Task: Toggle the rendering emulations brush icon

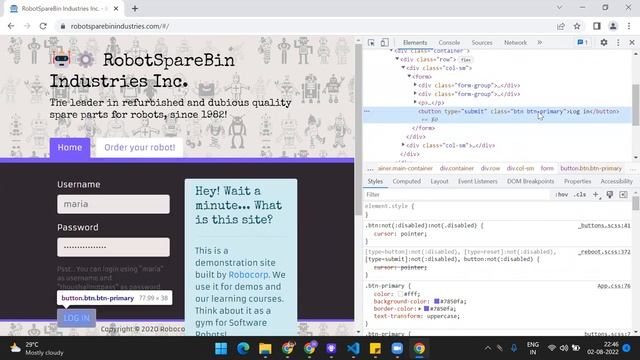Action: click(610, 195)
